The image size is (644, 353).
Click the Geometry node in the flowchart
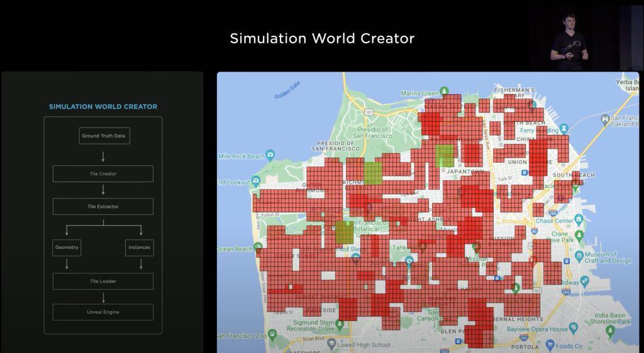(67, 247)
